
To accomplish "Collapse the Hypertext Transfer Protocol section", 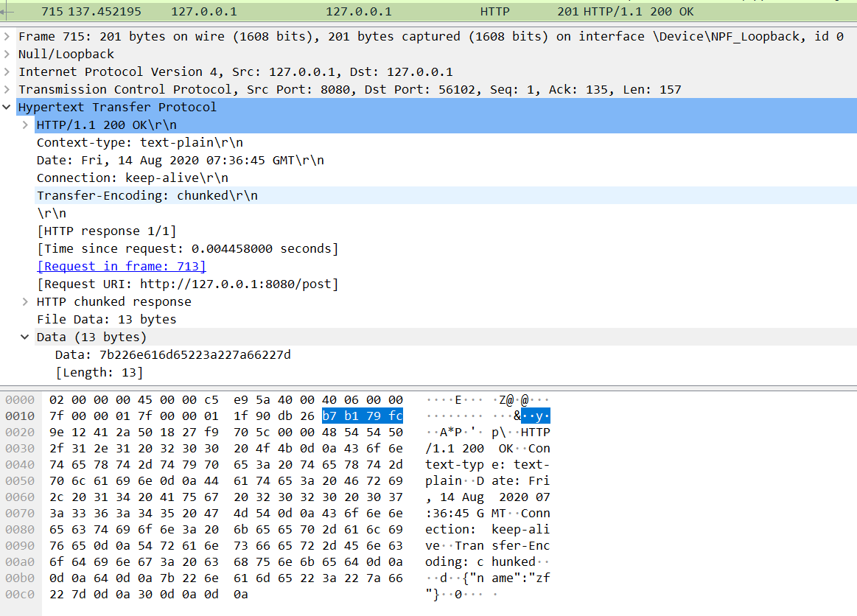I will click(7, 107).
